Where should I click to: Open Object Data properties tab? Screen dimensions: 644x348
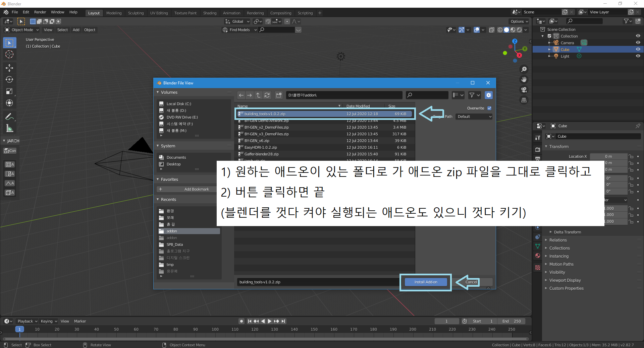[x=538, y=246]
